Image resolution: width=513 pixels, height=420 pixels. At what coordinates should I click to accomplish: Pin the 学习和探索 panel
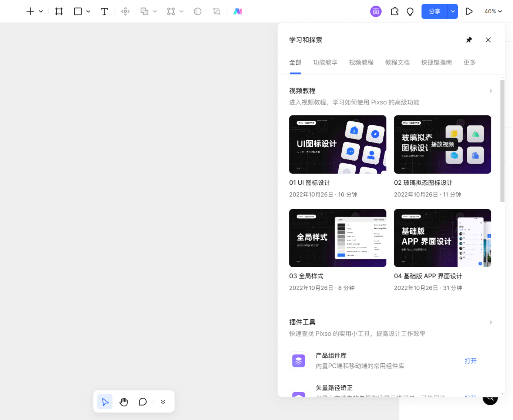(x=469, y=40)
